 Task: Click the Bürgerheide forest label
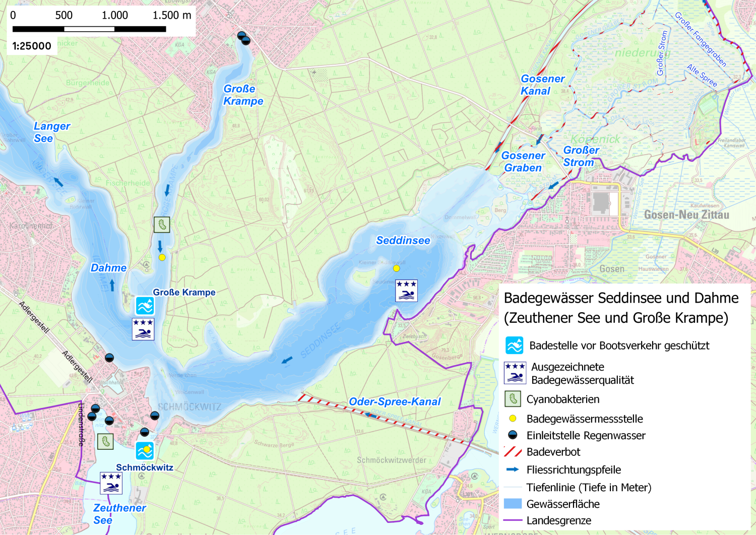point(87,83)
